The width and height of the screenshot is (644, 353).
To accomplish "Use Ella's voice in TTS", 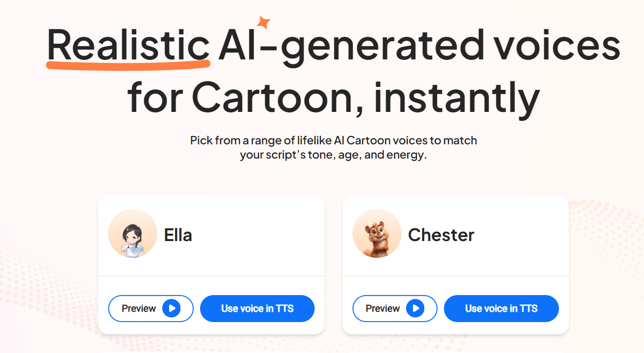I will pyautogui.click(x=257, y=308).
